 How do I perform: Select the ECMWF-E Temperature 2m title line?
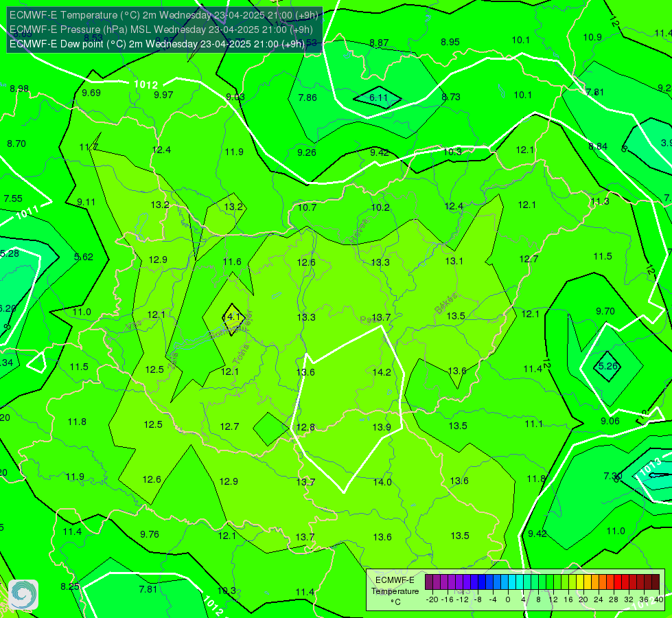(164, 15)
